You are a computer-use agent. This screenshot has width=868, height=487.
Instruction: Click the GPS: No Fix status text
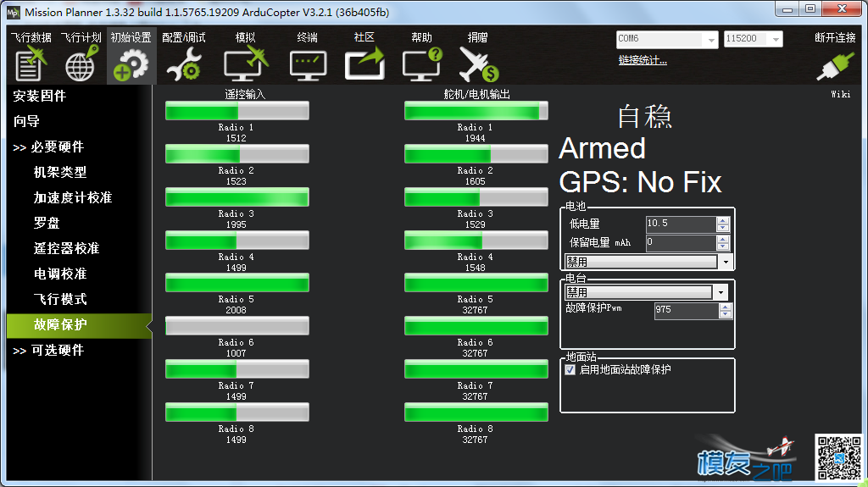(640, 182)
